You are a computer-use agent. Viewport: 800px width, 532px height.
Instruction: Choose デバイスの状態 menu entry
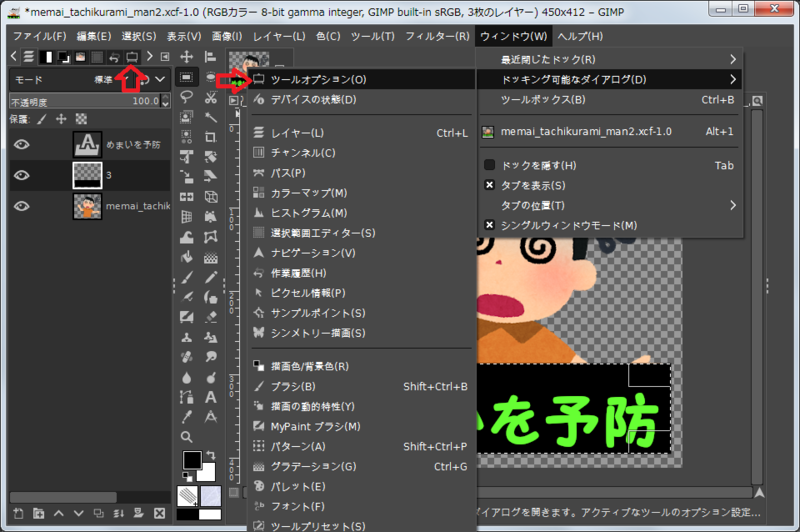click(362, 99)
